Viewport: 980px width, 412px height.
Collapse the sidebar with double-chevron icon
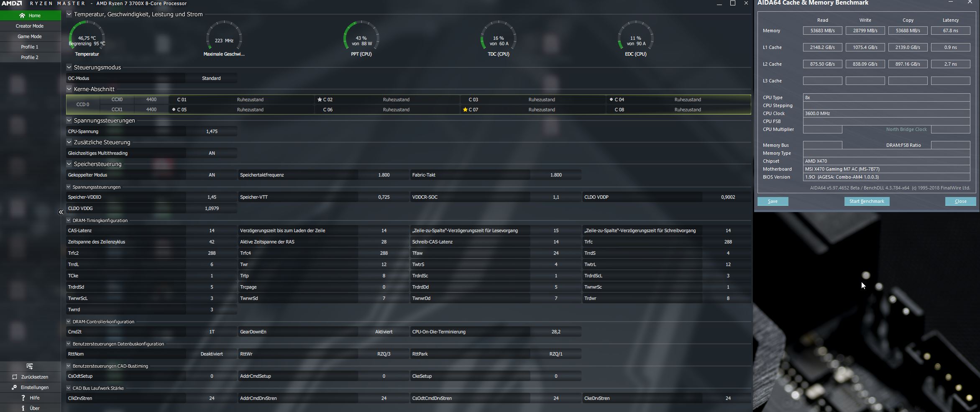(61, 212)
